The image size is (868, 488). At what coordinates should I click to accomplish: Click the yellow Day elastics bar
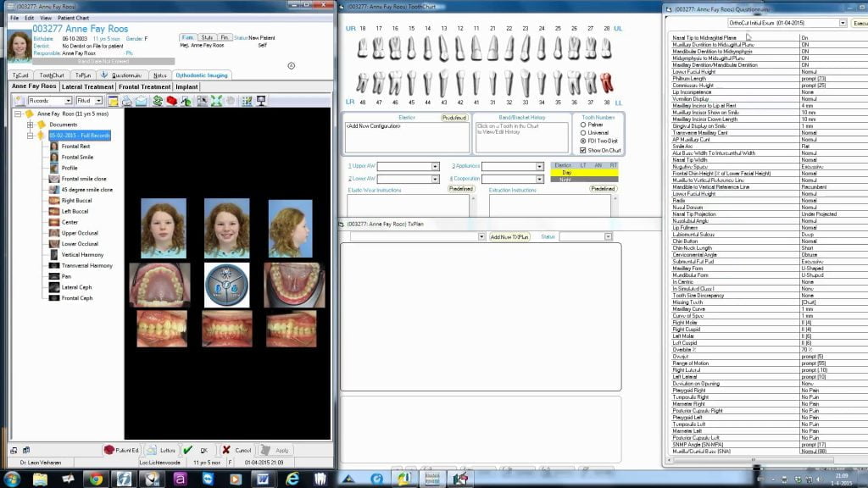click(x=585, y=172)
